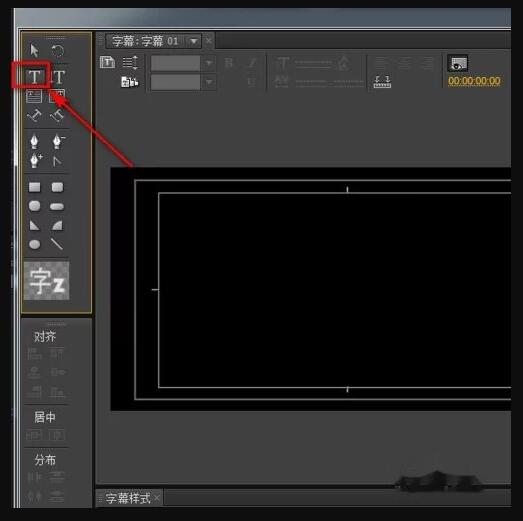This screenshot has width=523, height=521.
Task: Click align horizontal left icon under 对齐
Action: [x=34, y=354]
